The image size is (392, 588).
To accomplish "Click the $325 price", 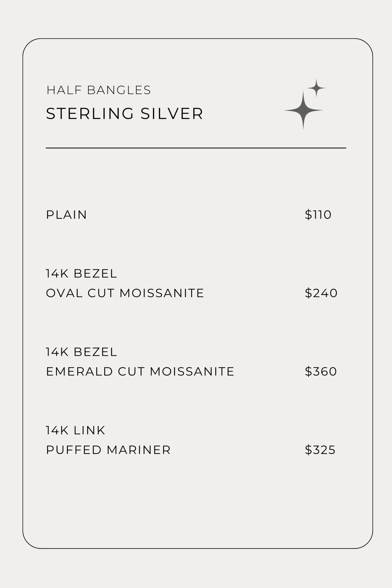I will pos(320,450).
